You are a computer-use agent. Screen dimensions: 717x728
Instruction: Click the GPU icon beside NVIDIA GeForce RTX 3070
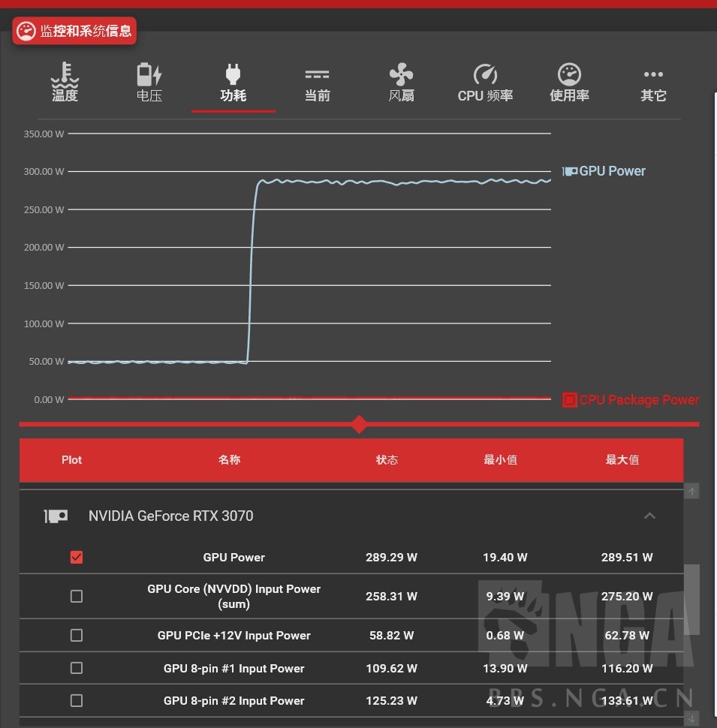tap(56, 516)
